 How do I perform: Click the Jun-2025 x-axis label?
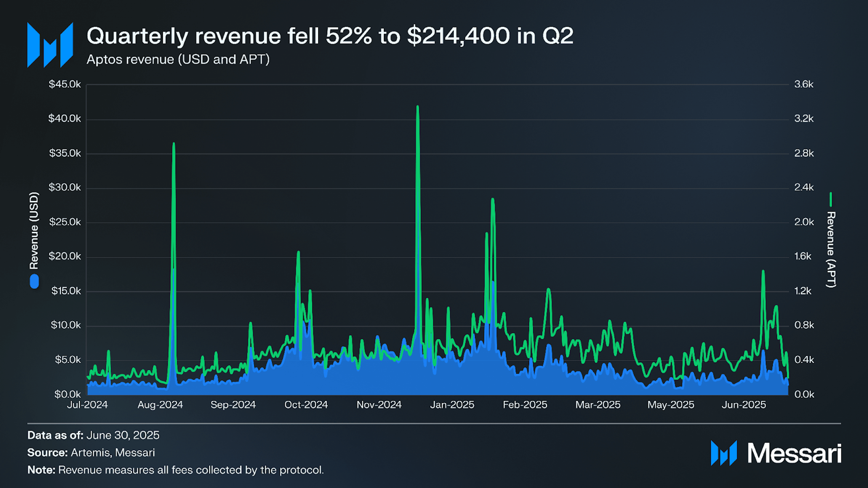(x=744, y=405)
